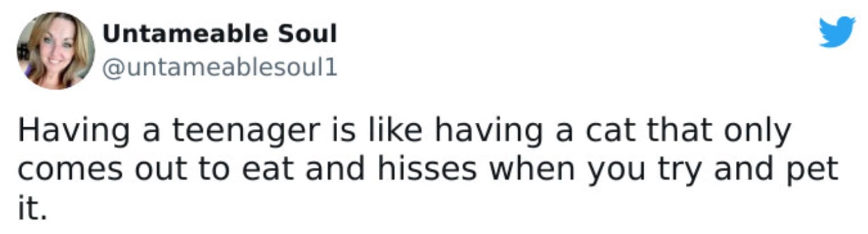868x234 pixels.
Task: Click the display name Untameable Soul
Action: (219, 34)
